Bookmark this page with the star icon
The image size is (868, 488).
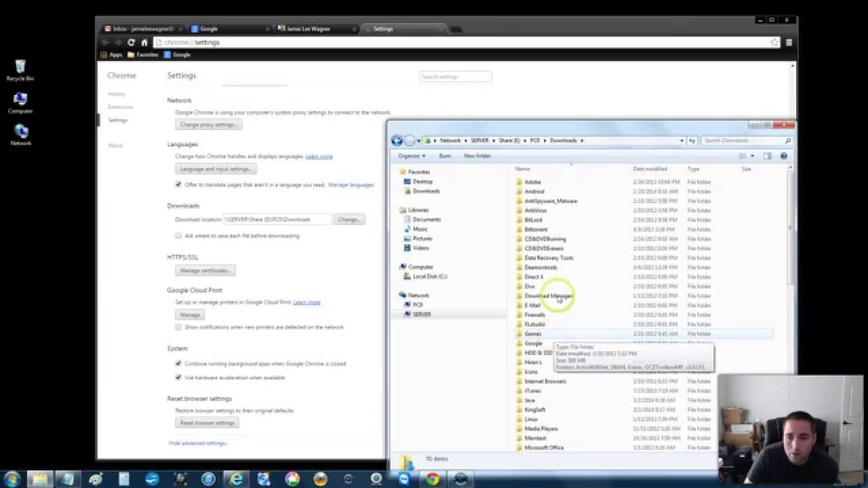(x=774, y=42)
